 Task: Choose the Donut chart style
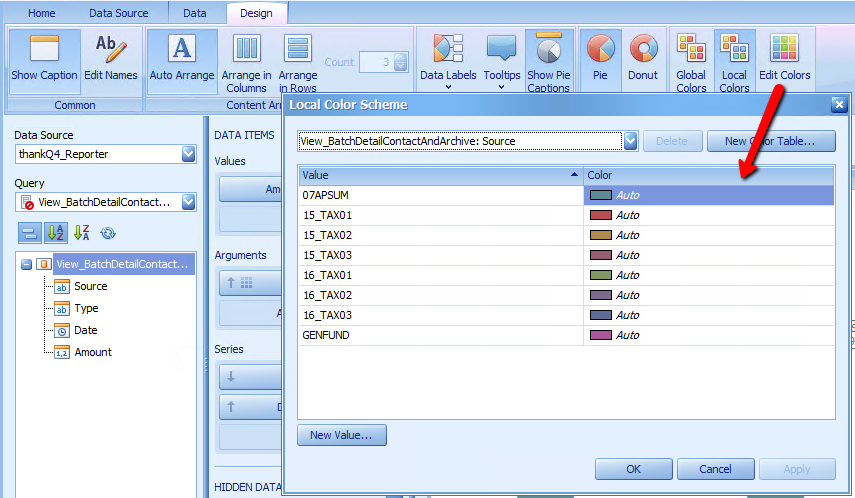click(643, 60)
